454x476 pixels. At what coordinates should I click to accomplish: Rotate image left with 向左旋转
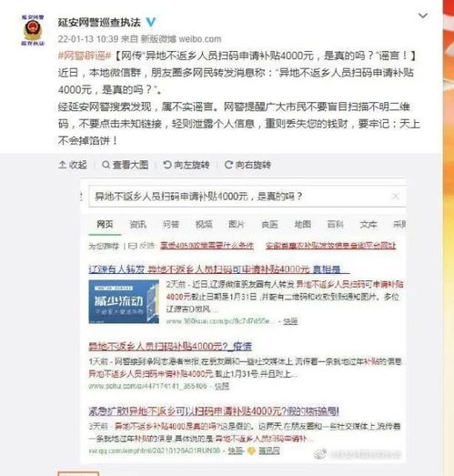(187, 165)
